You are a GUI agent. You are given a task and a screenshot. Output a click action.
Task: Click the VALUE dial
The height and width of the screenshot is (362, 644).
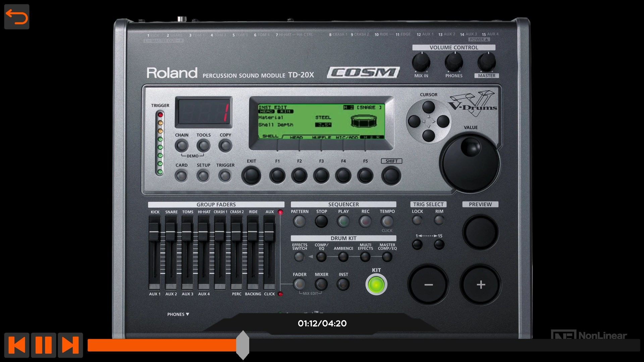(x=470, y=163)
